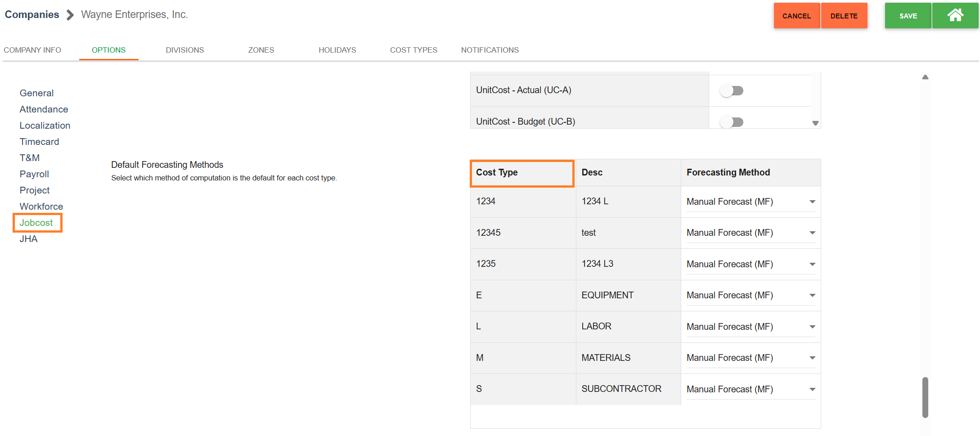Toggle the UnitCost - Actual (UC-A) switch

(x=731, y=91)
